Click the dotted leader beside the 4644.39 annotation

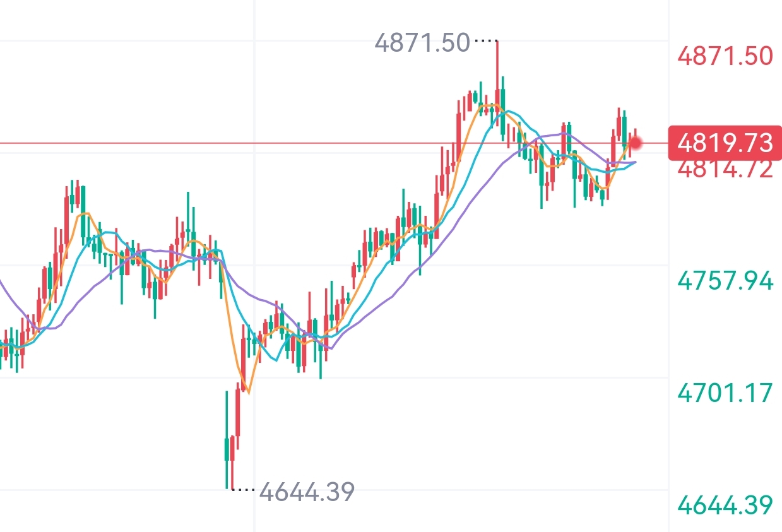click(244, 490)
